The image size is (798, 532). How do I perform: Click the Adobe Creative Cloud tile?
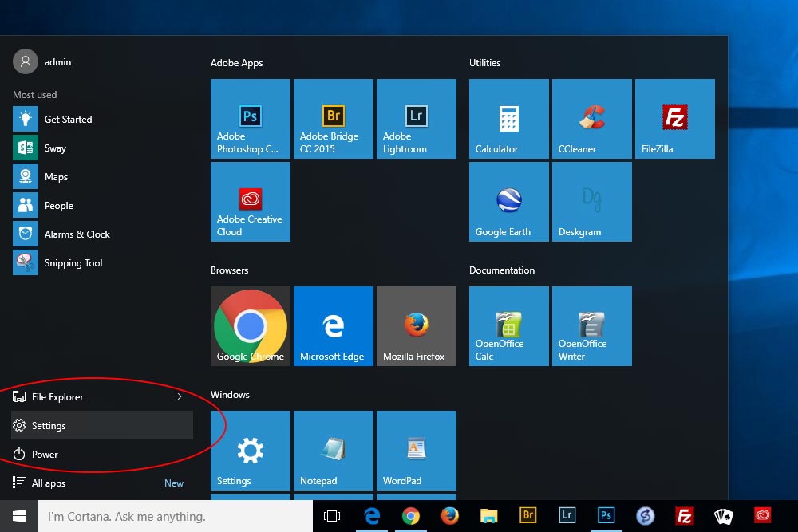point(250,201)
